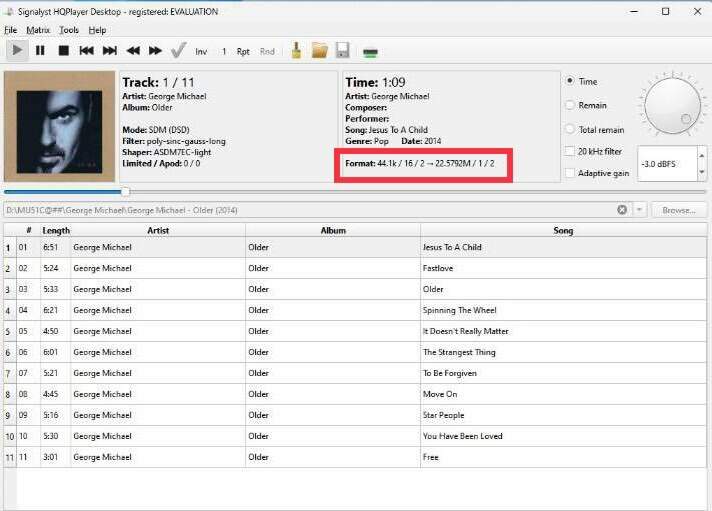Open the File menu
The height and width of the screenshot is (511, 712).
tap(10, 30)
